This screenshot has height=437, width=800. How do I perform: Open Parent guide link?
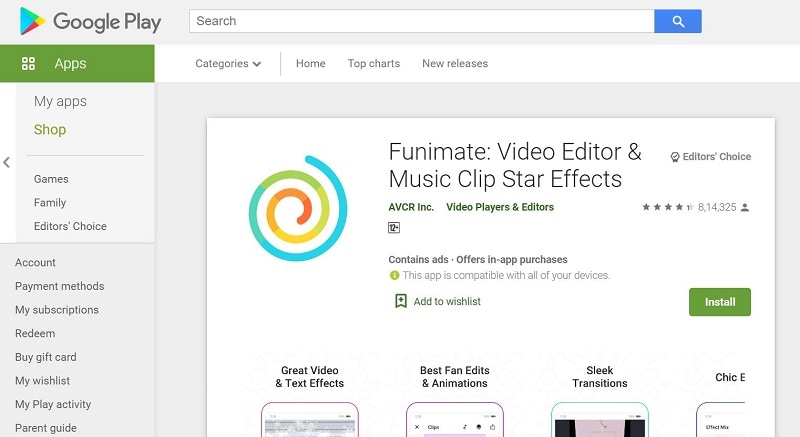46,428
